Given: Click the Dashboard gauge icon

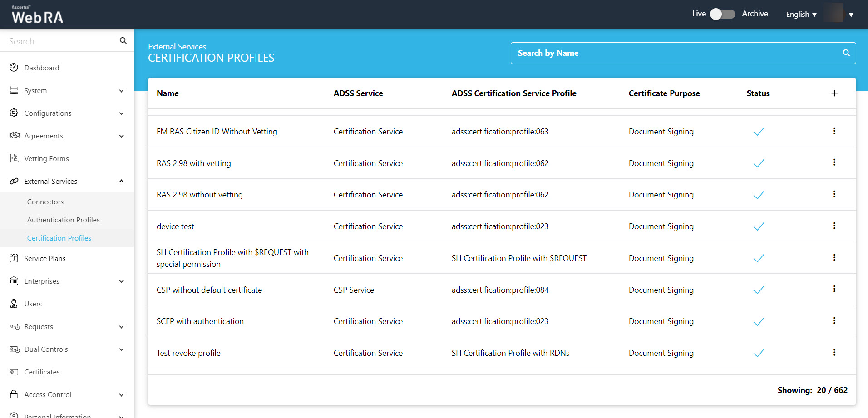Looking at the screenshot, I should click(14, 68).
